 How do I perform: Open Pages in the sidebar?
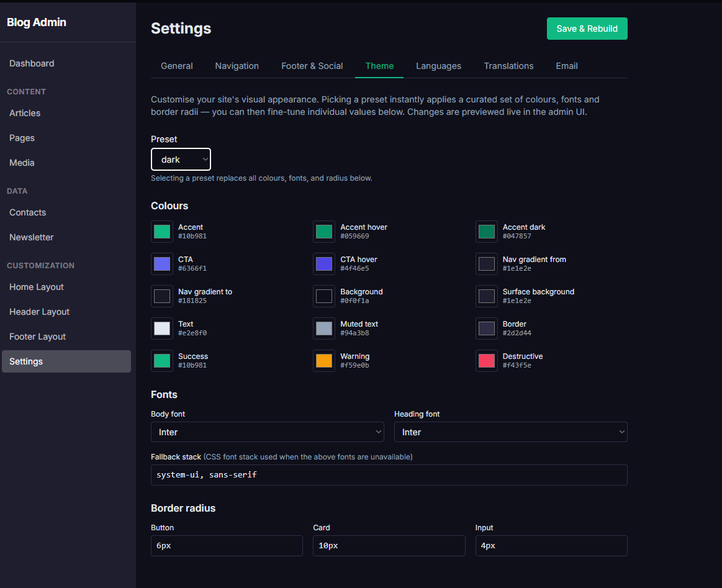coord(66,138)
